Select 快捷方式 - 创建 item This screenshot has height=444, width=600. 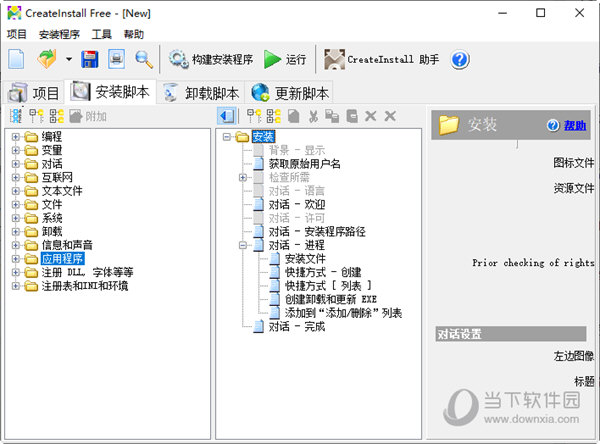(x=323, y=272)
